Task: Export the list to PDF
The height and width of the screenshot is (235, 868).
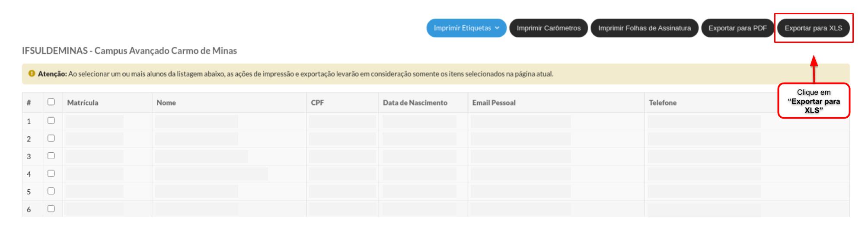Action: coord(737,28)
